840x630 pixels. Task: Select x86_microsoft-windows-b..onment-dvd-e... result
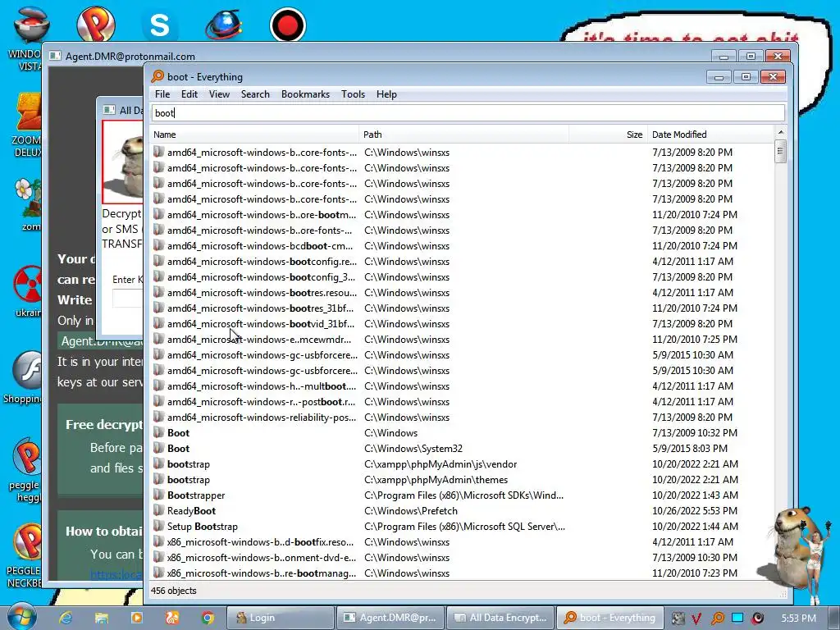[262, 558]
